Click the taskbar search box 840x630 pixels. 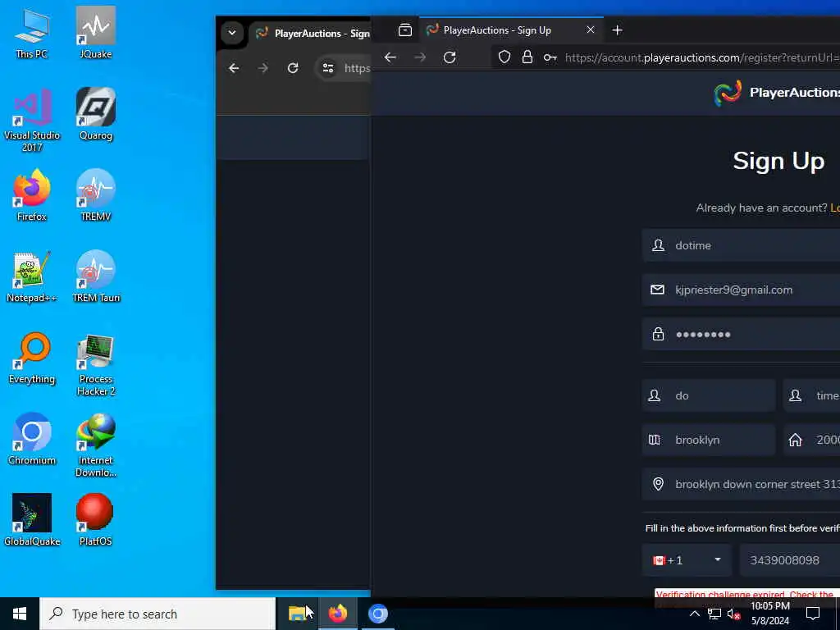point(157,614)
